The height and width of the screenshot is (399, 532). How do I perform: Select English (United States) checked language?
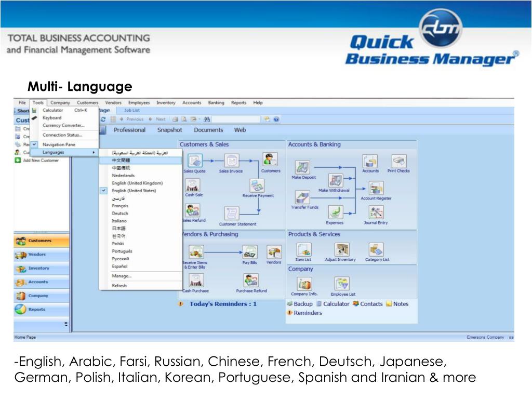[x=134, y=191]
